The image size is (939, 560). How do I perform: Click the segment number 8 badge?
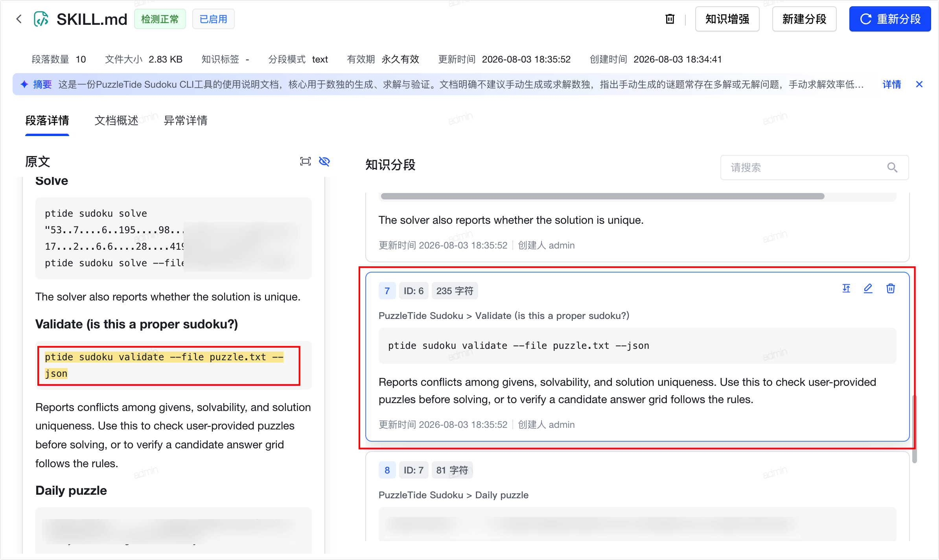[x=387, y=470]
